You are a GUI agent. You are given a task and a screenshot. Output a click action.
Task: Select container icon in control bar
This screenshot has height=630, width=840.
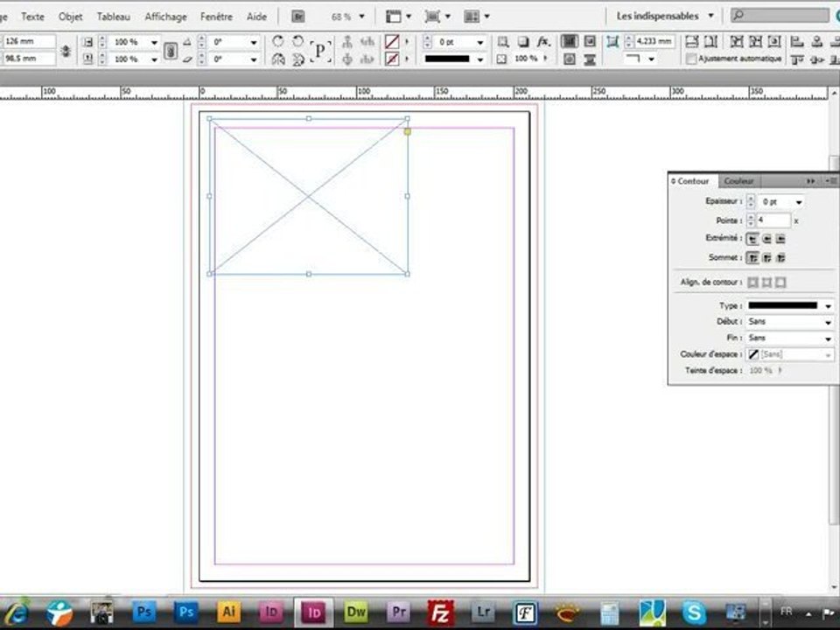(347, 41)
